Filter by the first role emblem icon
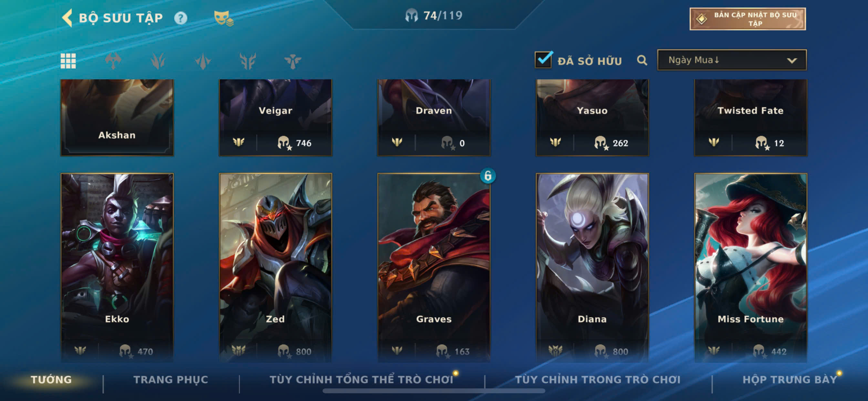868x401 pixels. (x=113, y=61)
